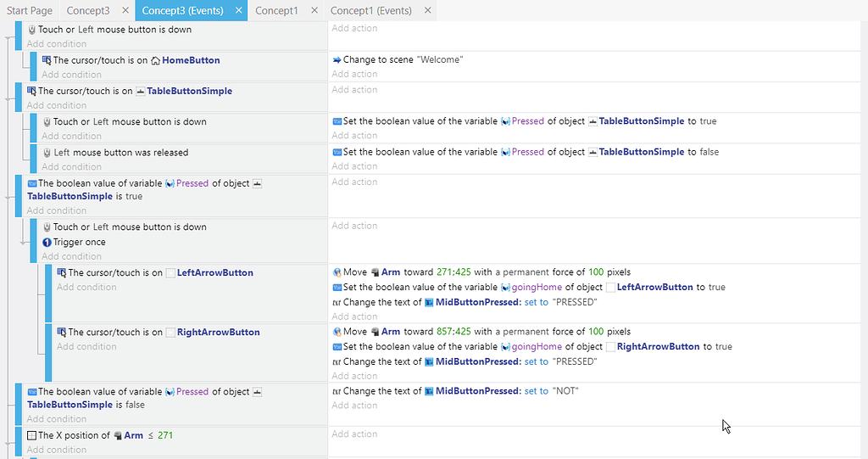Click the HomeButton house icon in condition
Viewport: 868px width, 459px height.
point(155,60)
